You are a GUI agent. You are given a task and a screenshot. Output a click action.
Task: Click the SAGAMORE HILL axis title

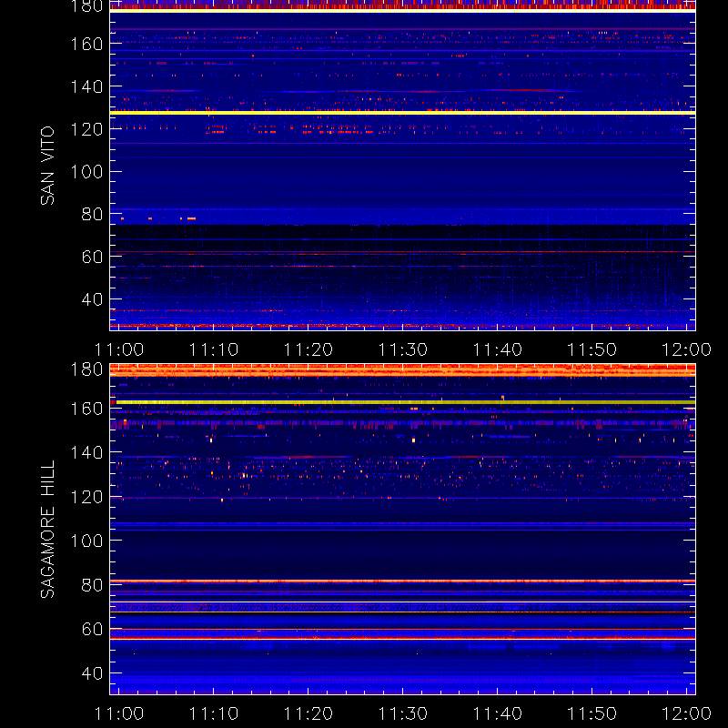coord(47,529)
